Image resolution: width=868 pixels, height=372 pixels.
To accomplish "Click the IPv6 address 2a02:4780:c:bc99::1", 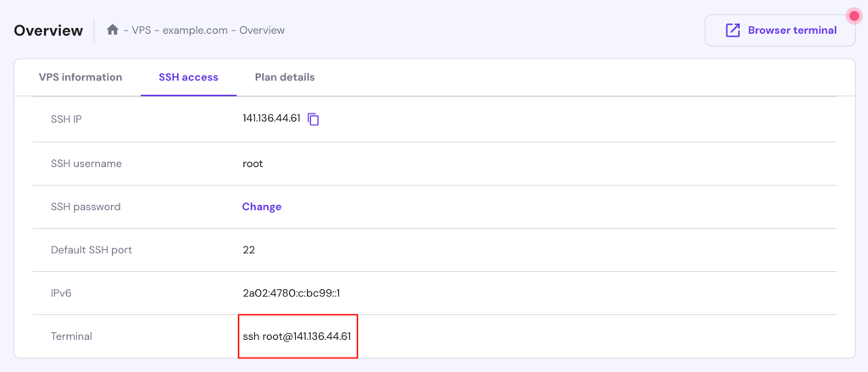I will click(x=292, y=293).
